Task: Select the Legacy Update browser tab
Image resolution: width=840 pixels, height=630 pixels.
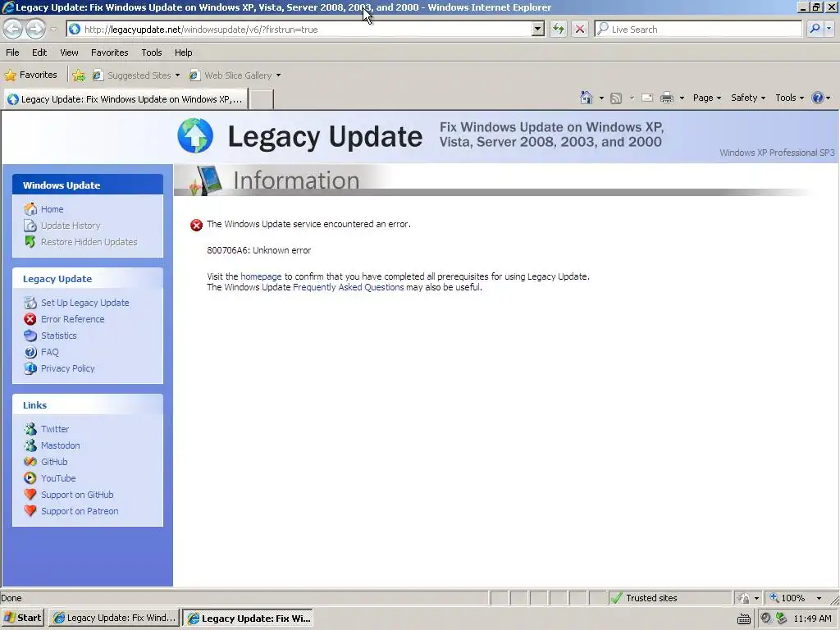Action: pyautogui.click(x=126, y=99)
